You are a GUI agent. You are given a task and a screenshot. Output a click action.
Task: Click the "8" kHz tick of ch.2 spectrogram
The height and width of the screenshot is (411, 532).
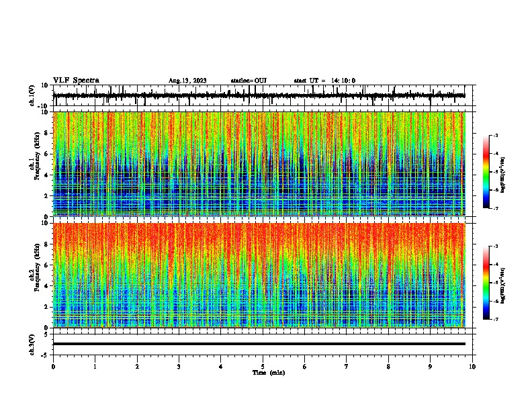pyautogui.click(x=46, y=244)
